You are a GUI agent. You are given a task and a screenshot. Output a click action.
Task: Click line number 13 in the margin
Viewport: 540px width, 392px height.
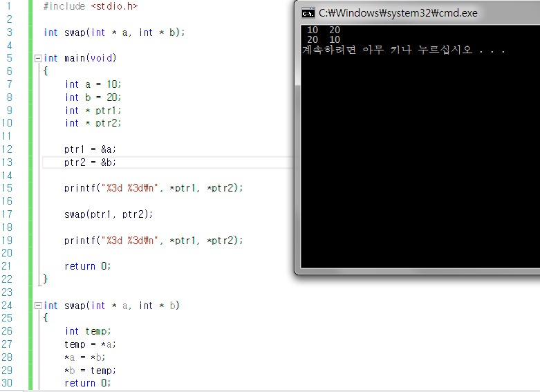(7, 162)
